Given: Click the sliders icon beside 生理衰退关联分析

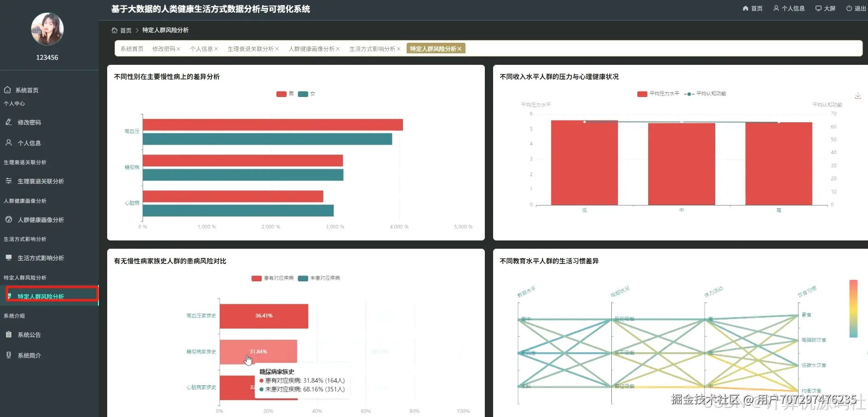Looking at the screenshot, I should pos(8,181).
